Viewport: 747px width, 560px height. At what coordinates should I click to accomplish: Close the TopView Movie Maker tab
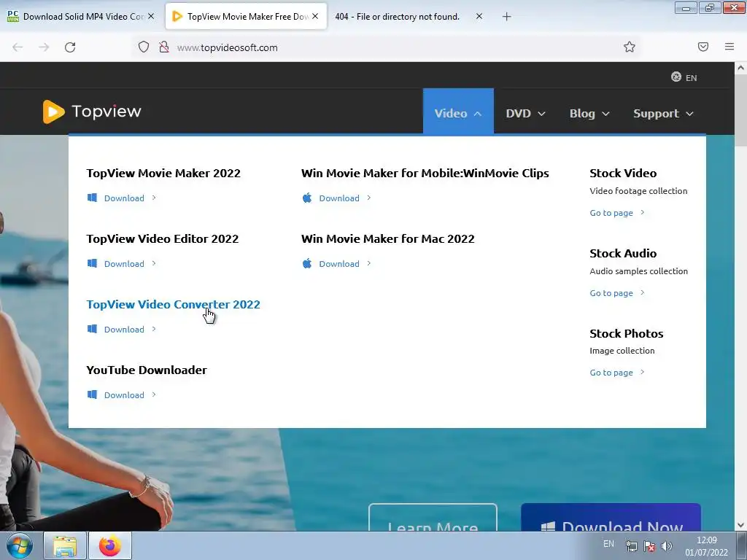(x=315, y=16)
